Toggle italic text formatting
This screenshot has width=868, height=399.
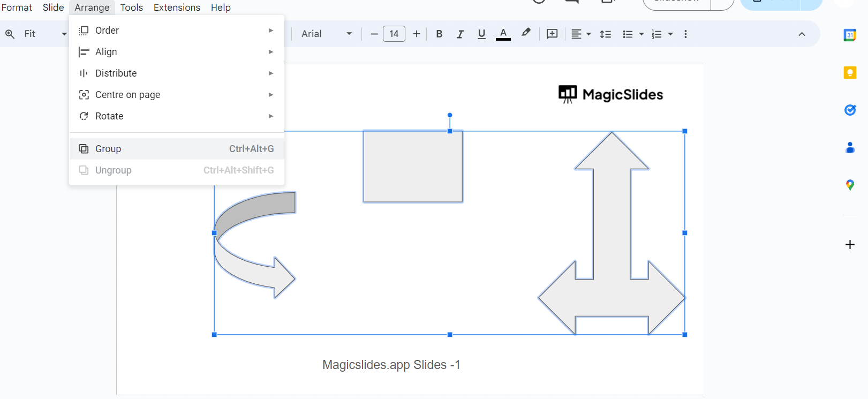coord(460,34)
